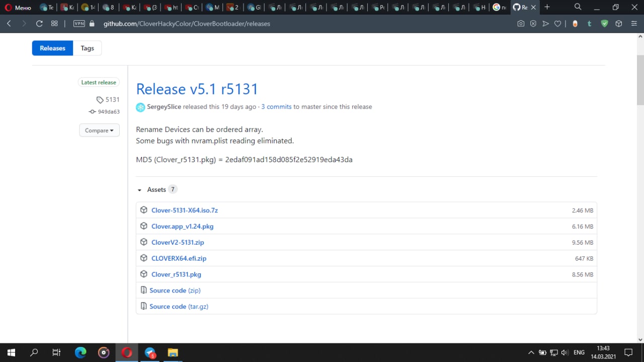This screenshot has height=362, width=644.
Task: Open Windows notification center
Action: (x=628, y=352)
